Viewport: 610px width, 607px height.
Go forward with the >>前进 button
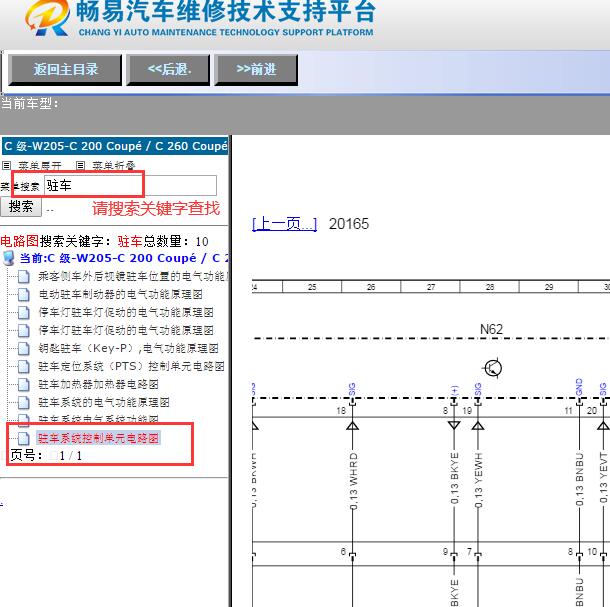pyautogui.click(x=256, y=70)
